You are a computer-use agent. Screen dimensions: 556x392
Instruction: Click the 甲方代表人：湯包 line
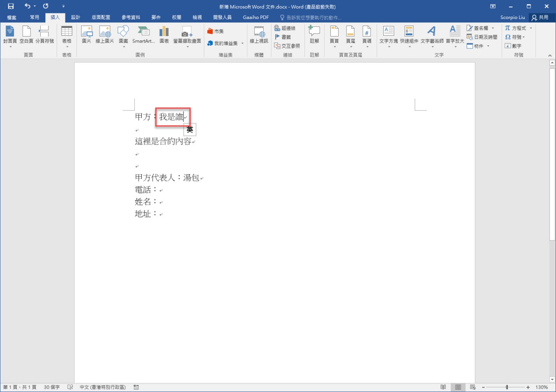[167, 177]
